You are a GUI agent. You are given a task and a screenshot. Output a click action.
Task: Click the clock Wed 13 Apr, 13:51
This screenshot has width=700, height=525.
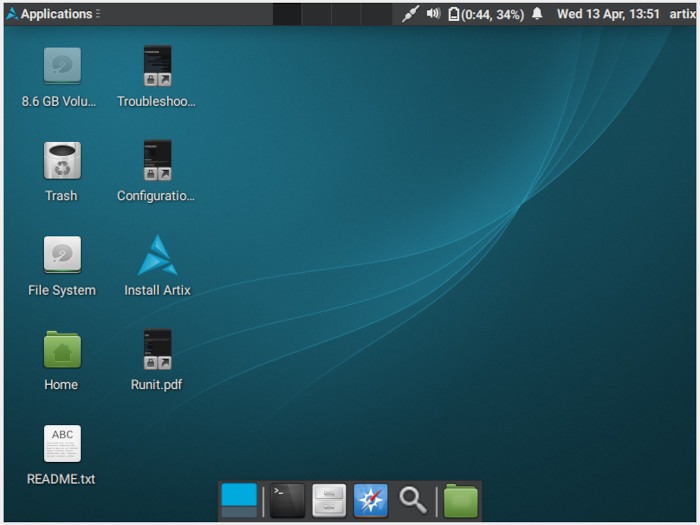point(608,14)
